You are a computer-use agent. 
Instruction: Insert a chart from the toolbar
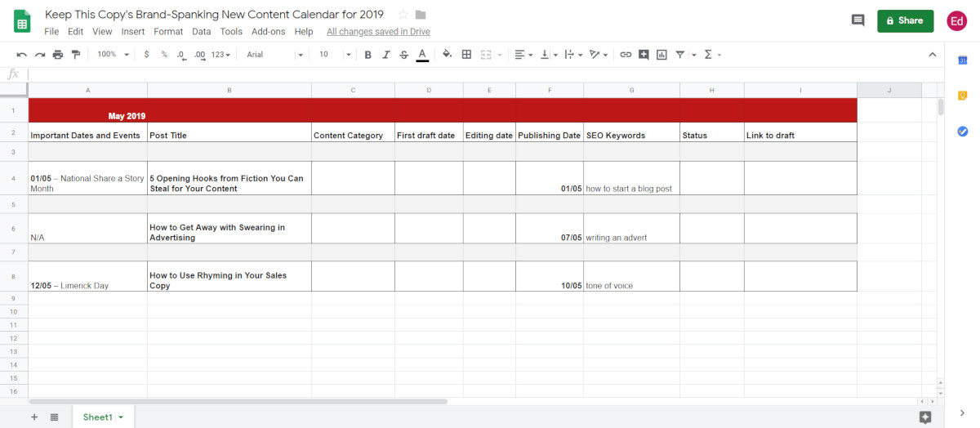661,54
